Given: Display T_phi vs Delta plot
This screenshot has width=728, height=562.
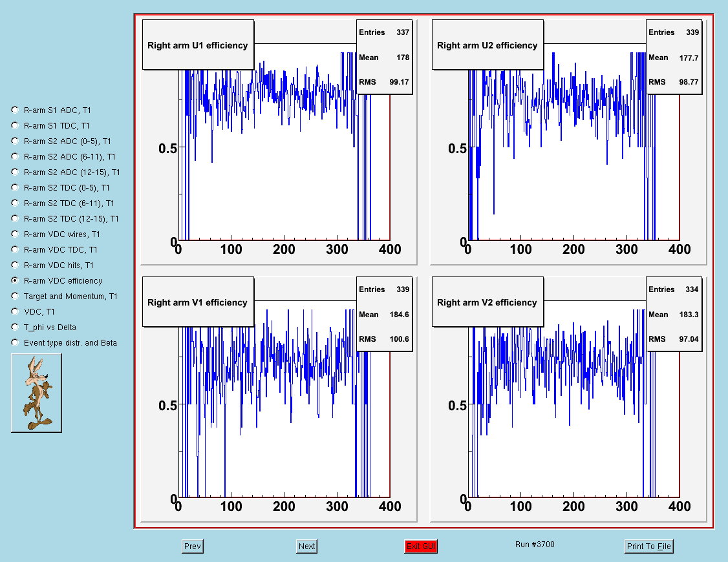Looking at the screenshot, I should pos(15,328).
